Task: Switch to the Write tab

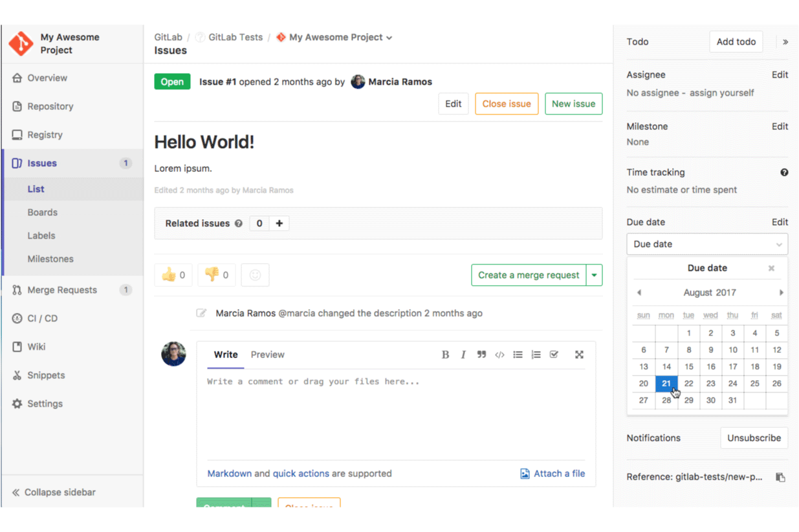Action: (226, 354)
